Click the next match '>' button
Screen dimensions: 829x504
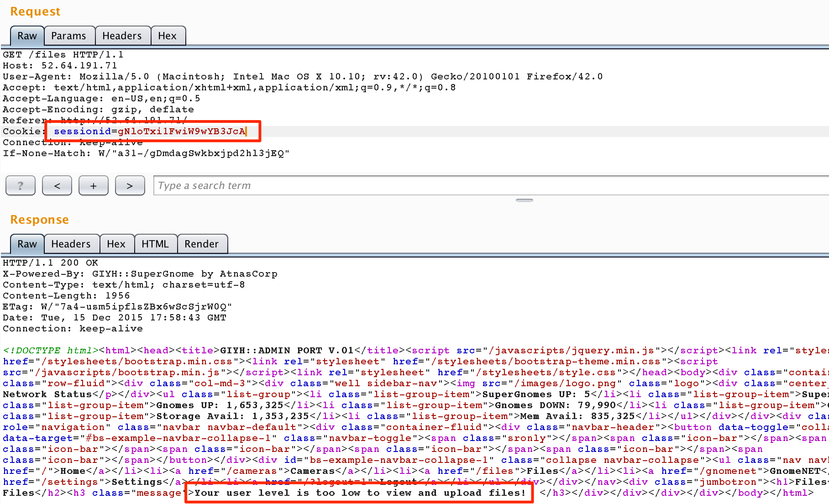click(x=130, y=185)
